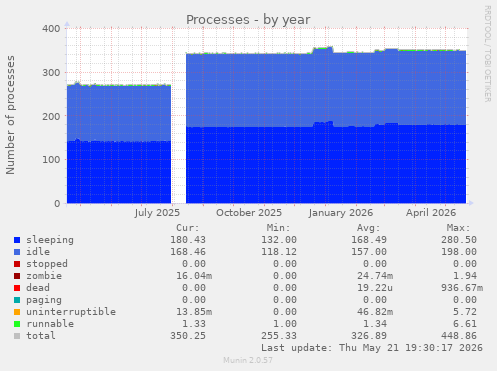Image resolution: width=497 pixels, height=371 pixels.
Task: Click the 'Avg:' column header
Action: tap(368, 228)
